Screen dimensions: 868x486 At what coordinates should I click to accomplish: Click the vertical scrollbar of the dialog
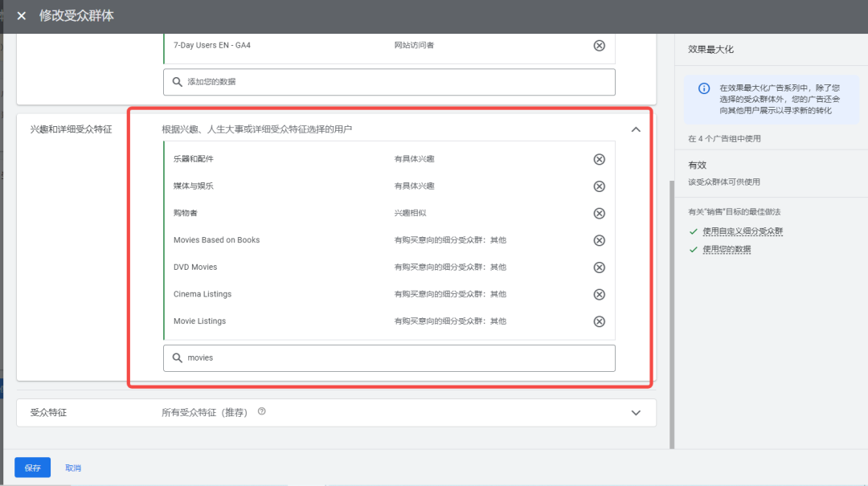(671, 314)
